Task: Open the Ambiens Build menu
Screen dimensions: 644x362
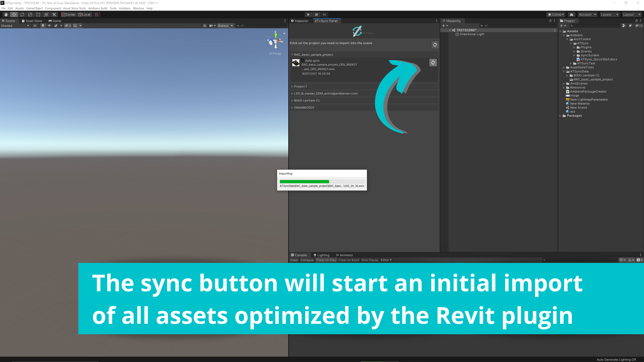Action: (x=98, y=8)
